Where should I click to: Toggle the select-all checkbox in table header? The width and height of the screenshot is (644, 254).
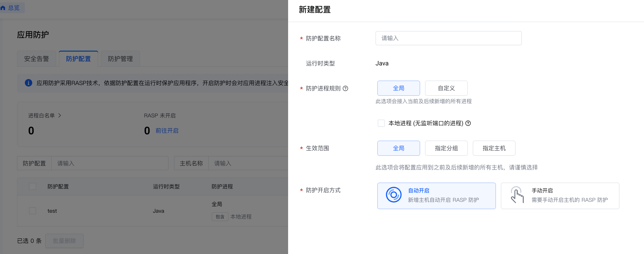(33, 186)
